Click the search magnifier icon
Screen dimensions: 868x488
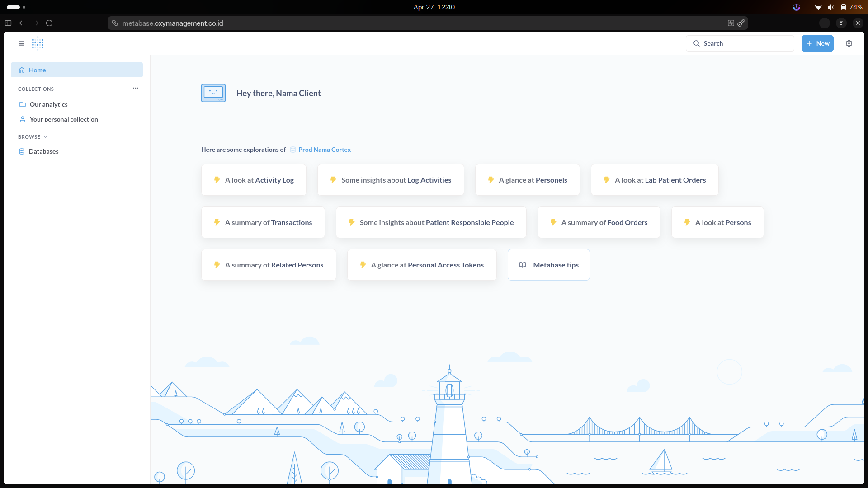[x=697, y=43]
